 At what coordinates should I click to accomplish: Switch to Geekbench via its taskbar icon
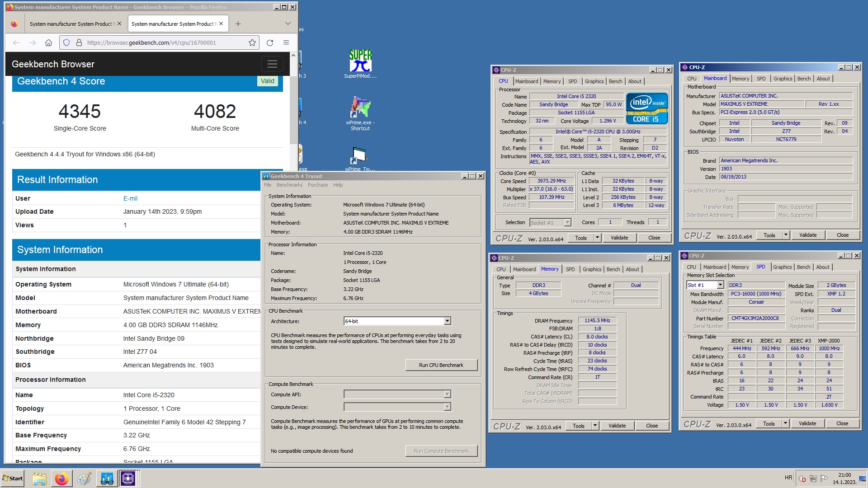107,479
